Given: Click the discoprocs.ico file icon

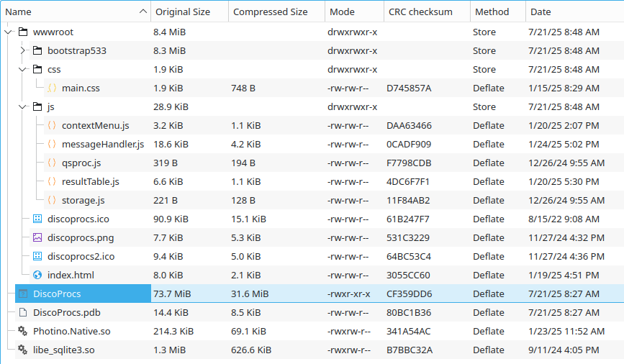Looking at the screenshot, I should click(x=37, y=219).
